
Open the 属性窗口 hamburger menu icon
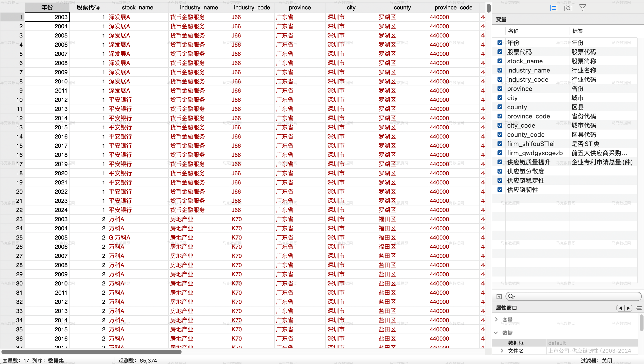(x=639, y=308)
